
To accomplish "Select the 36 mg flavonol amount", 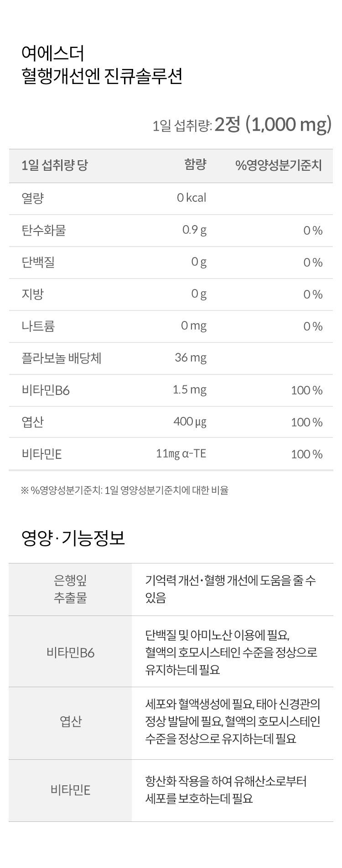I will [191, 358].
